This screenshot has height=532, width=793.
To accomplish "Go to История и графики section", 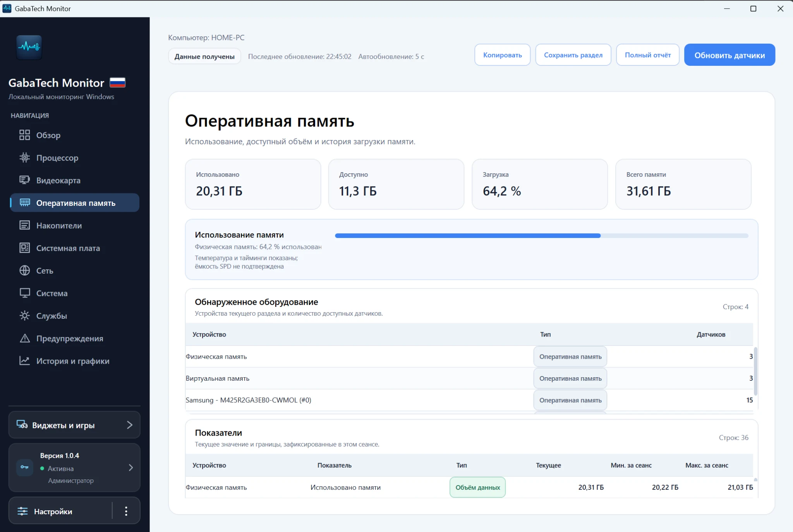I will [74, 361].
